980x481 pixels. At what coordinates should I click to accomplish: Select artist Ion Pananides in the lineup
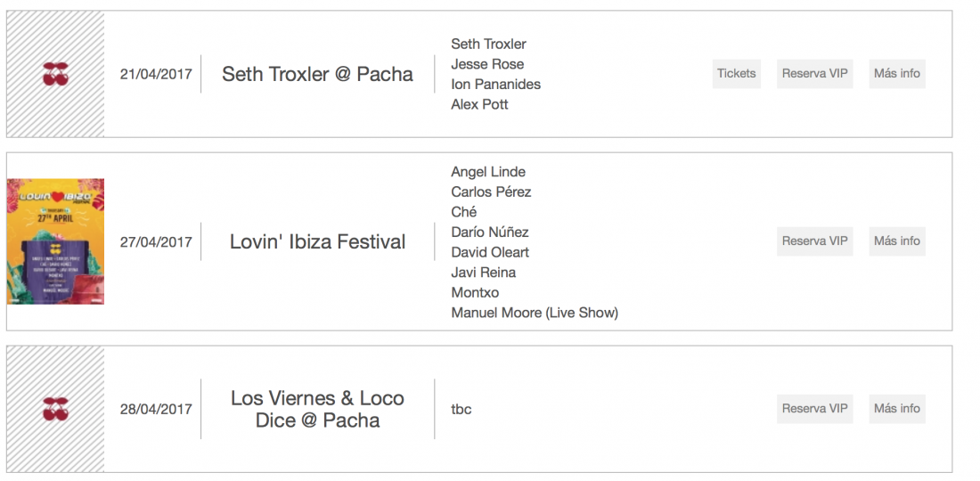click(x=495, y=85)
